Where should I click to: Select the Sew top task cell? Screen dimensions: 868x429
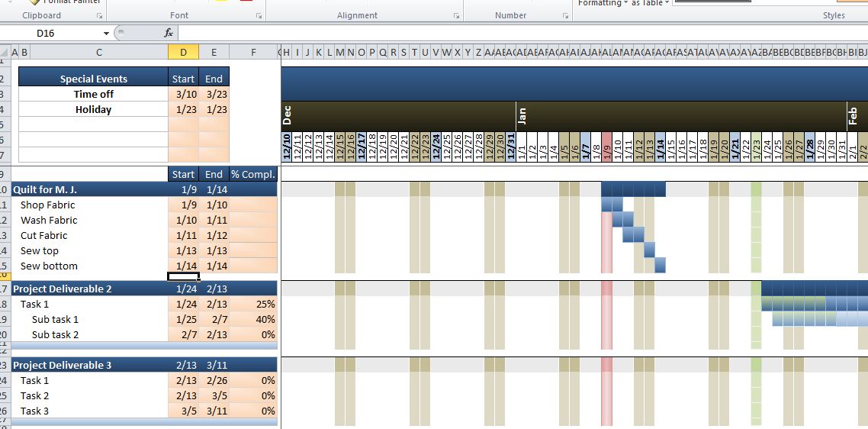coord(90,250)
